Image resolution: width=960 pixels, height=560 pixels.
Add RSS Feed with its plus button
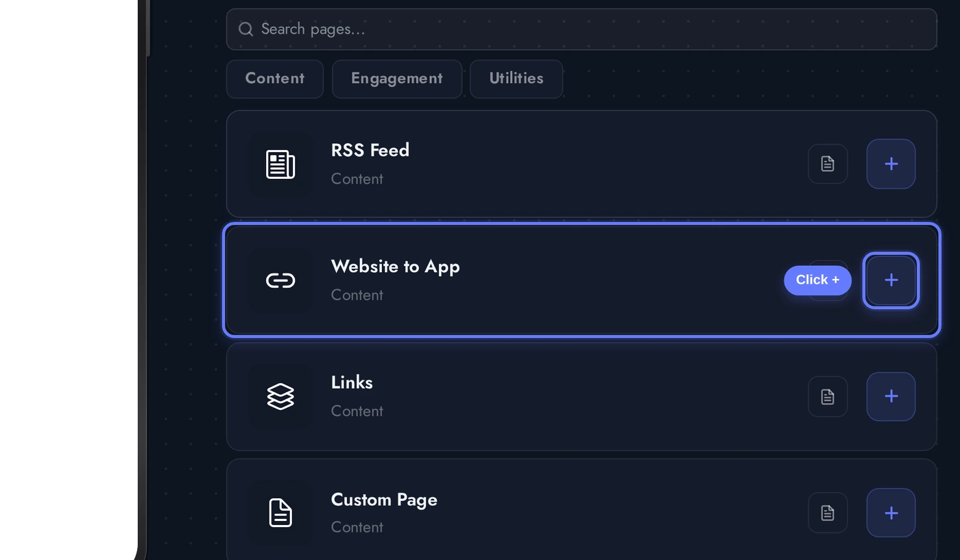click(x=891, y=163)
